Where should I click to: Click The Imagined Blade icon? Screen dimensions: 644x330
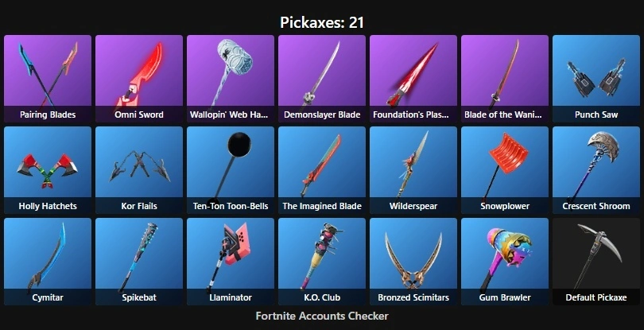click(322, 170)
